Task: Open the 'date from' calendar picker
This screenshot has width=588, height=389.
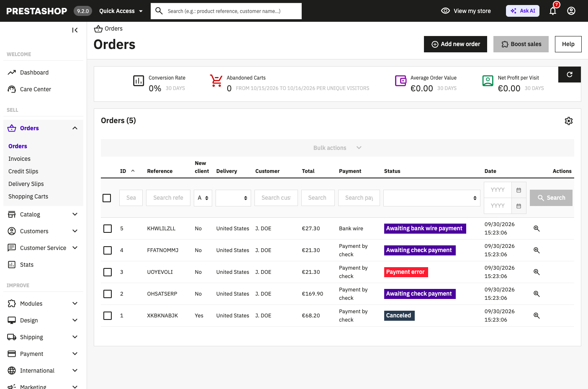Action: tap(519, 190)
